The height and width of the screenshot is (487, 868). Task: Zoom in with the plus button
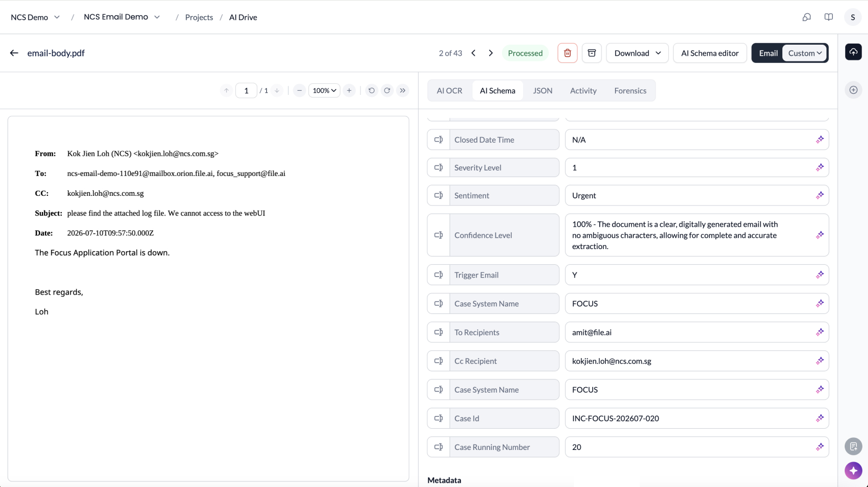coord(349,90)
